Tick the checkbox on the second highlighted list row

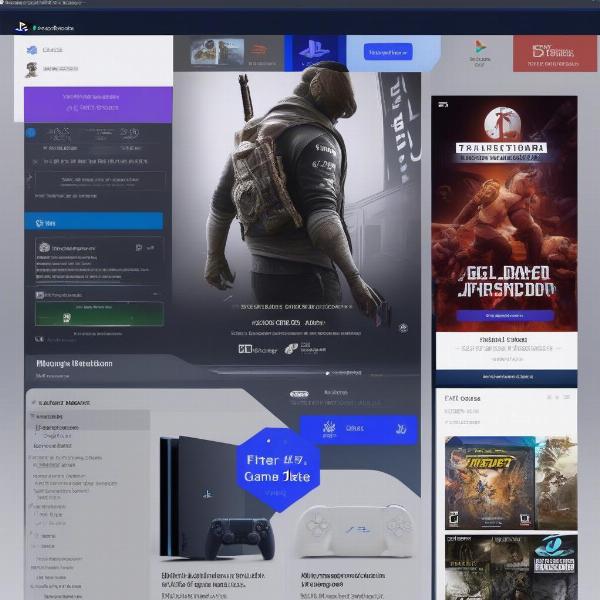(x=38, y=427)
